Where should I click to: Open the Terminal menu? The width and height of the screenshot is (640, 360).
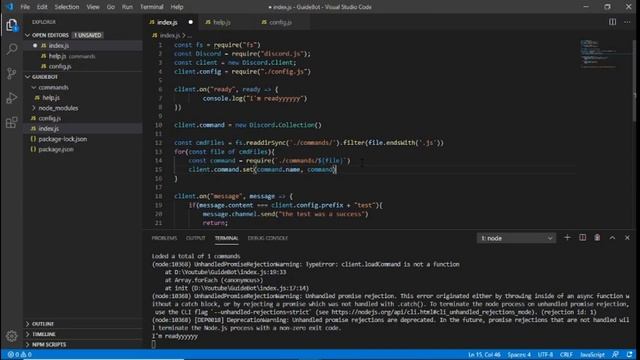151,7
